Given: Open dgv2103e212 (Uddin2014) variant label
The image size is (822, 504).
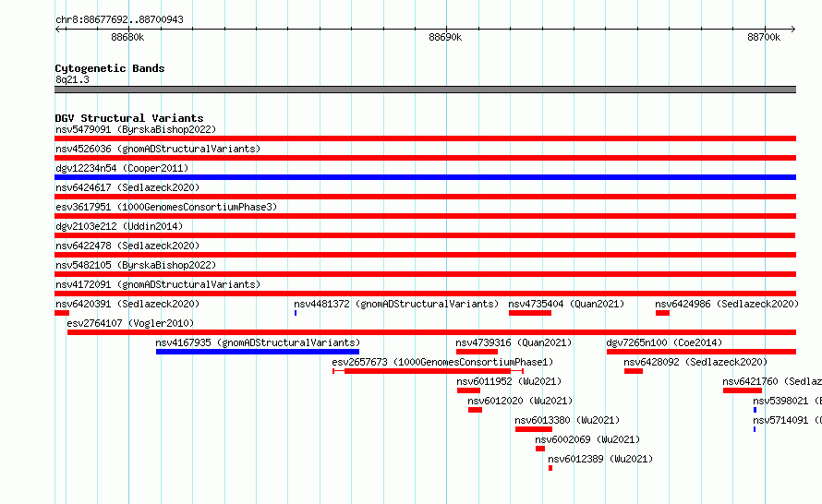Looking at the screenshot, I should coord(119,226).
